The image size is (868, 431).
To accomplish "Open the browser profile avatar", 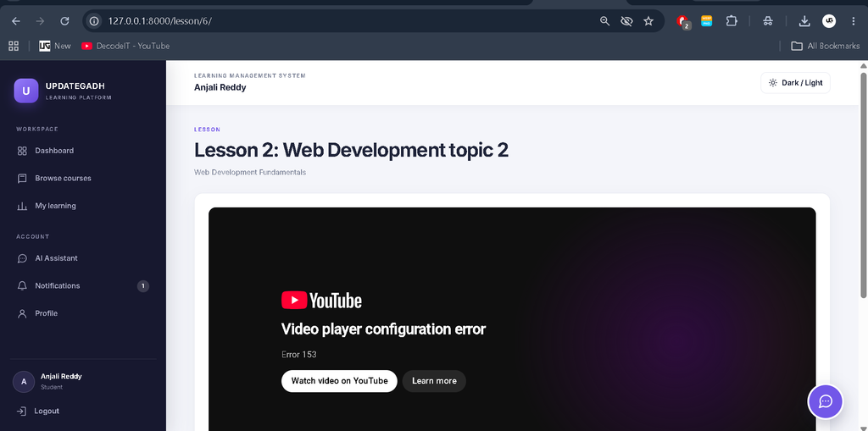I will coord(829,21).
